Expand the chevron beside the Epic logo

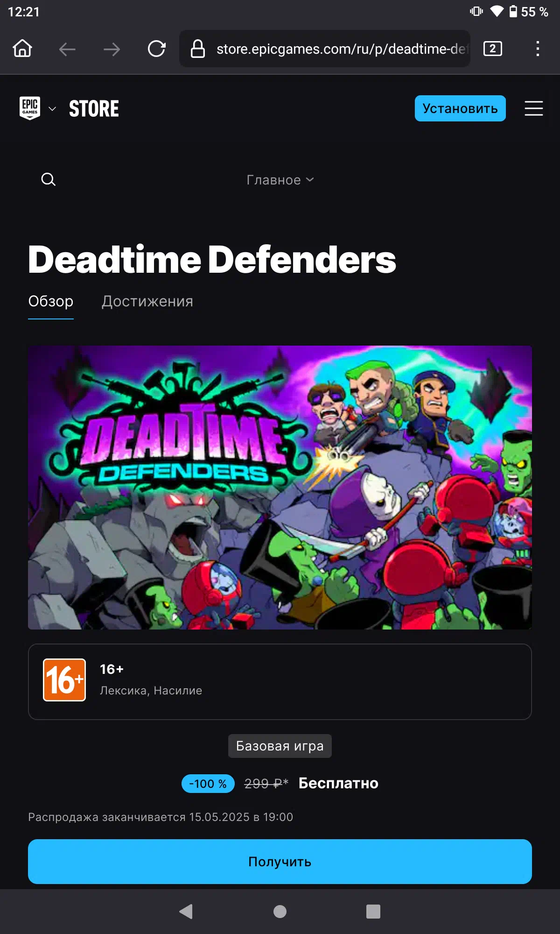(x=52, y=109)
